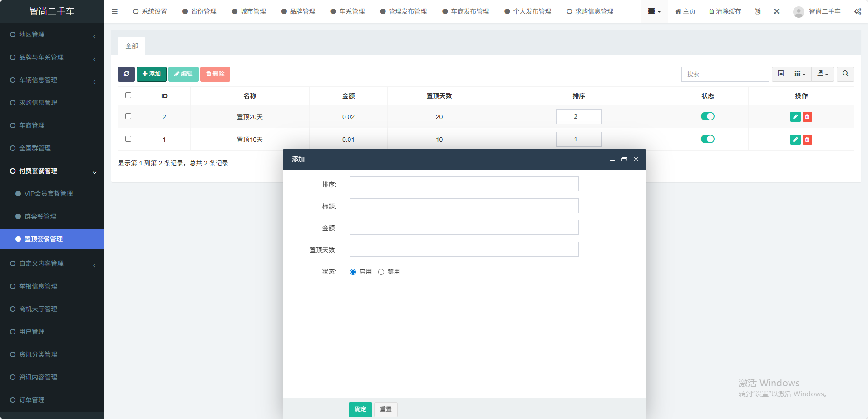This screenshot has height=419, width=868.
Task: Select the 禁用 radio option
Action: point(381,272)
